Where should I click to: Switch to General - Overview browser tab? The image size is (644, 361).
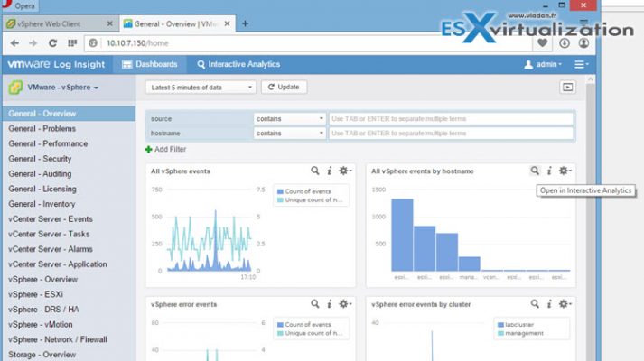[177, 23]
